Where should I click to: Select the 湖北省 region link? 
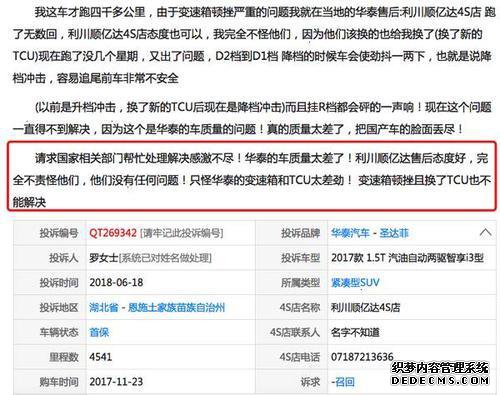tap(104, 307)
